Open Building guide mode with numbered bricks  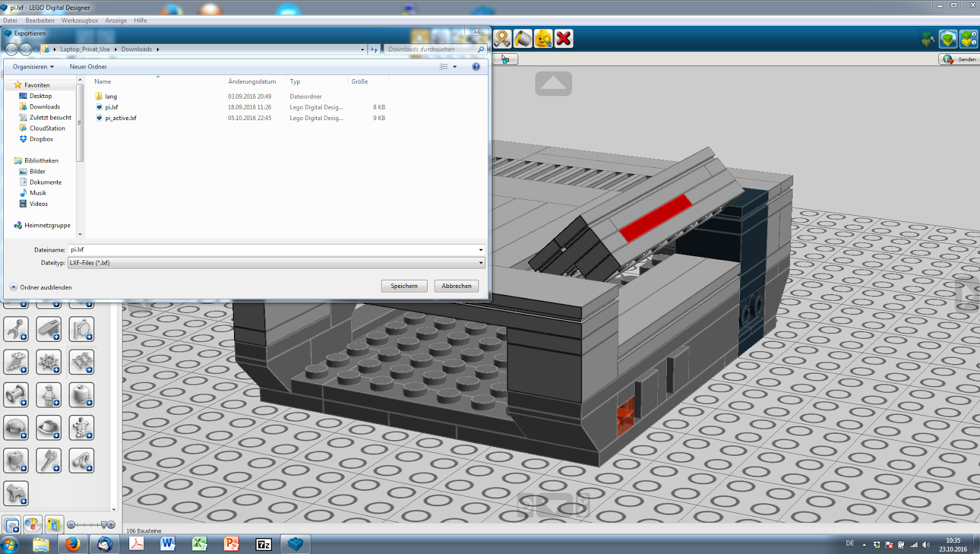click(968, 39)
